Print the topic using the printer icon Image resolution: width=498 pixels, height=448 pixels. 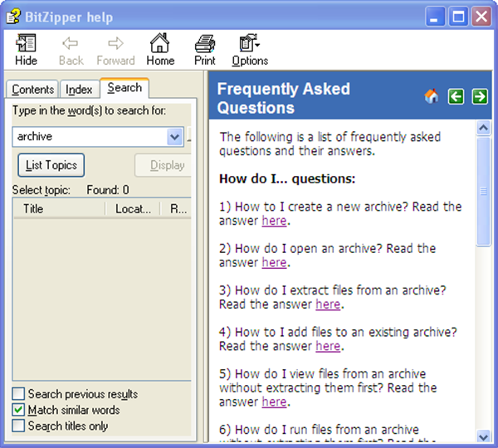point(205,50)
